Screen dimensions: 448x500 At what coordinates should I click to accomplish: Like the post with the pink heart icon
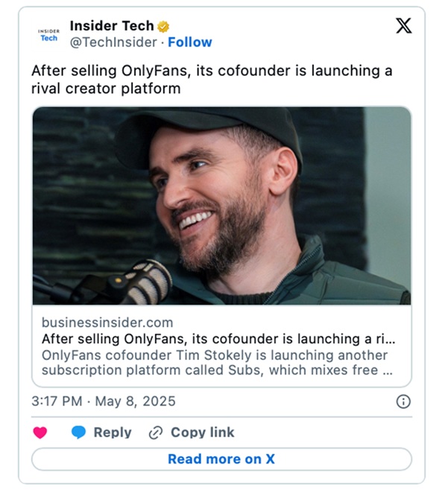40,432
